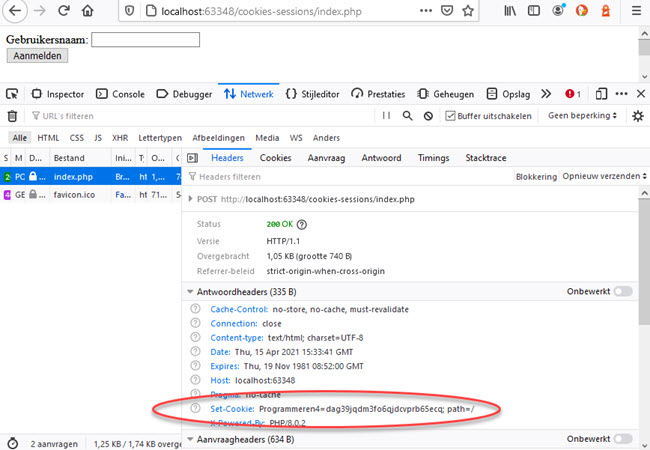This screenshot has height=450, width=650.
Task: Open the Timings details tab
Action: pyautogui.click(x=433, y=158)
